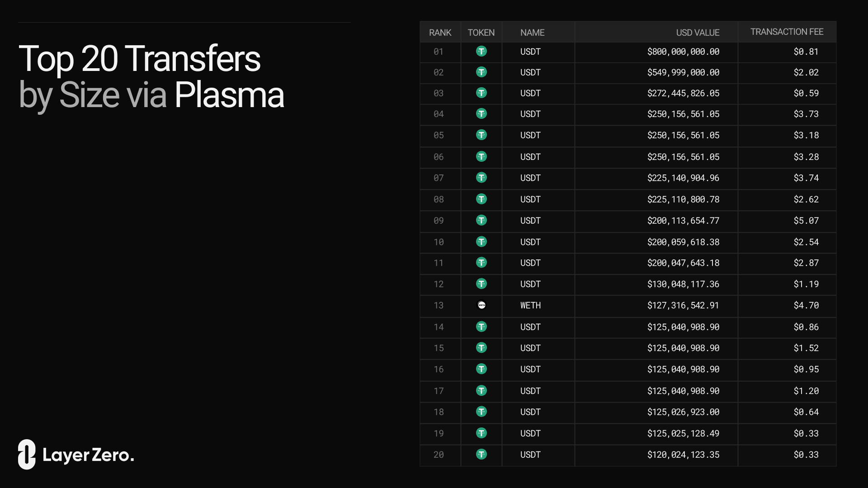Click the LayerZero logo icon

pos(27,454)
